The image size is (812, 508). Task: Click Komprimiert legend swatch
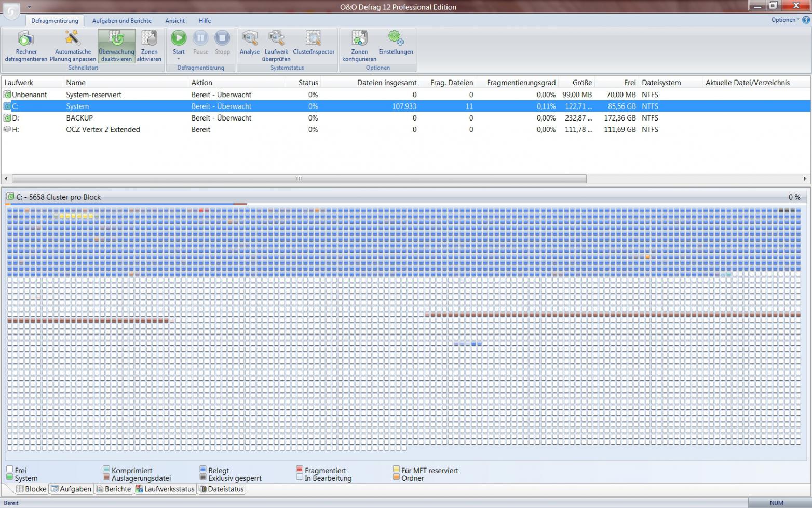point(106,469)
